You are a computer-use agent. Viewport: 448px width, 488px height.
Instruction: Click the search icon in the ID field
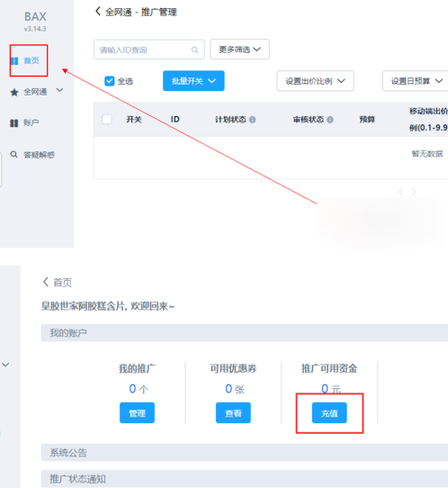point(194,50)
